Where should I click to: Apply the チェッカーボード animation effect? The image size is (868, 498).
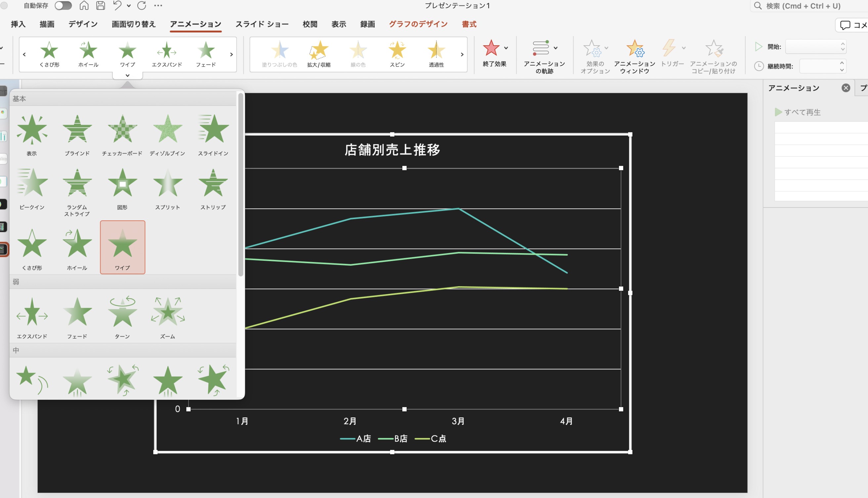click(x=122, y=135)
